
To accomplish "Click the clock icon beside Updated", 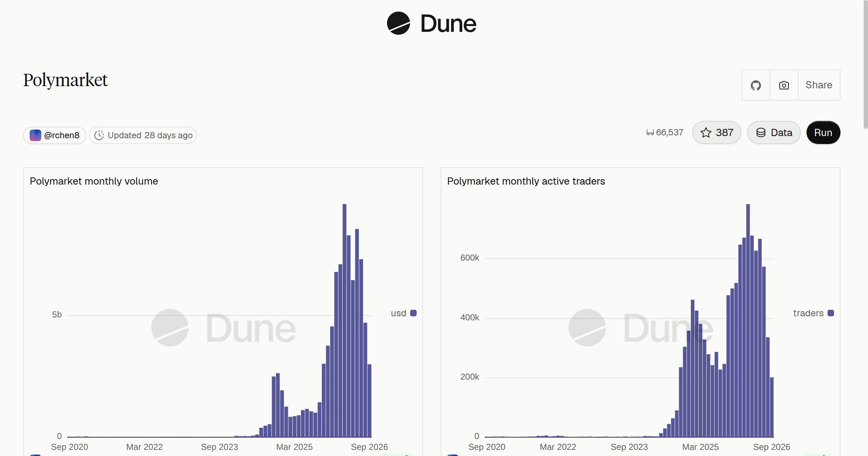I will 99,135.
